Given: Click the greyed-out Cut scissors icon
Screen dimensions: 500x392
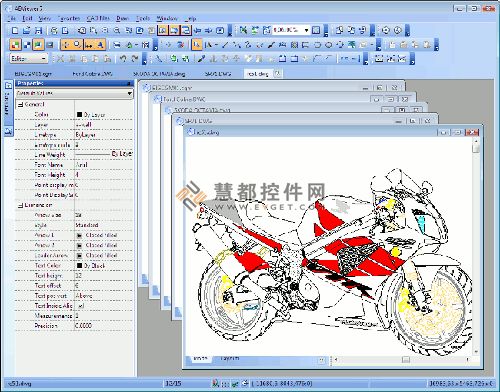Looking at the screenshot, I should point(60,59).
